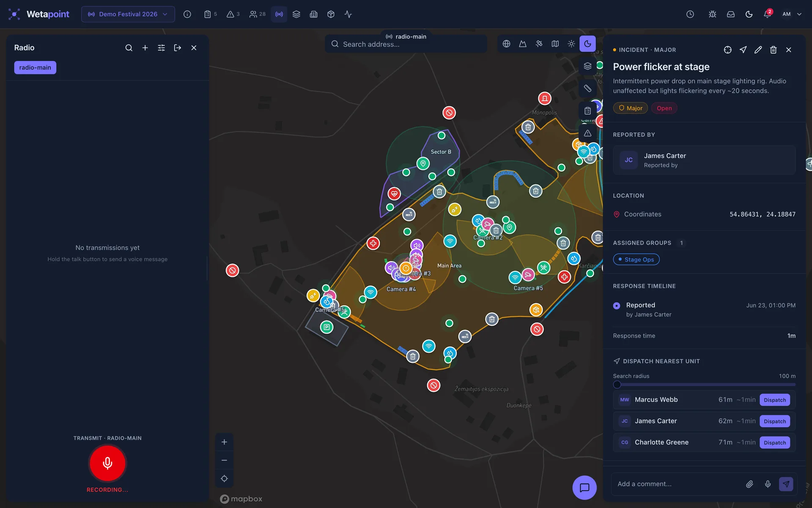
Task: Select the radio-main channel tab
Action: click(x=35, y=68)
